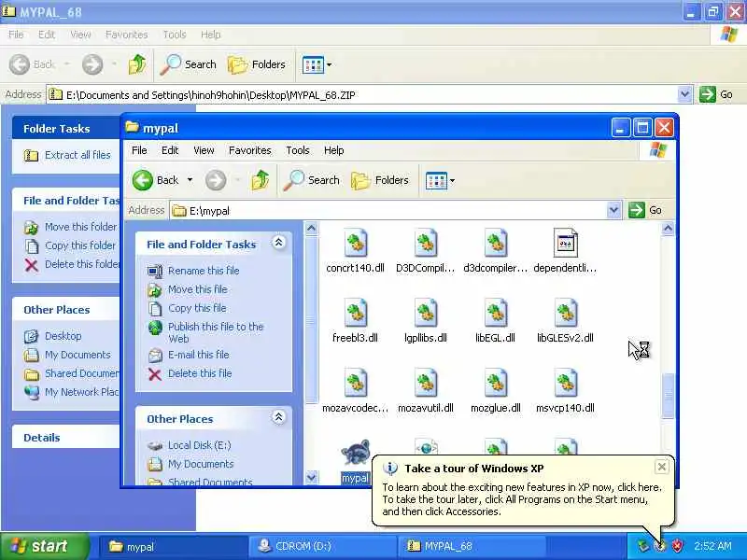Image resolution: width=747 pixels, height=560 pixels.
Task: Go up one level in MYPAL_68 window
Action: pyautogui.click(x=137, y=64)
